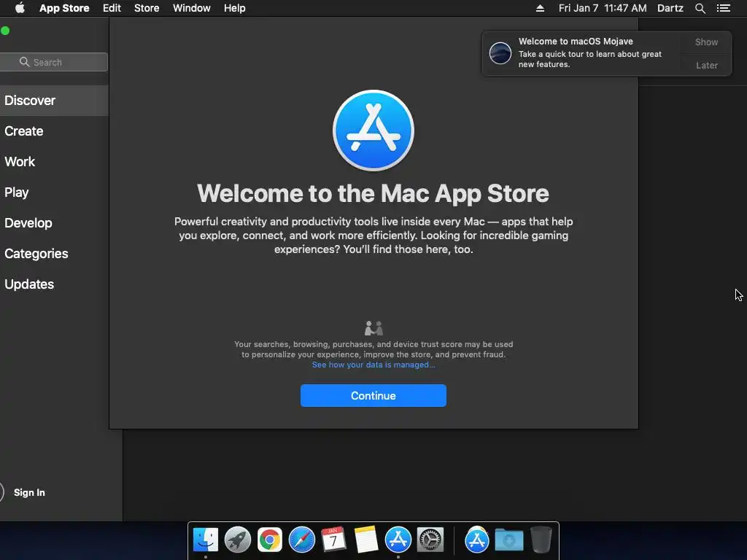The height and width of the screenshot is (560, 747).
Task: Click Later on the Mojave notification
Action: click(706, 65)
